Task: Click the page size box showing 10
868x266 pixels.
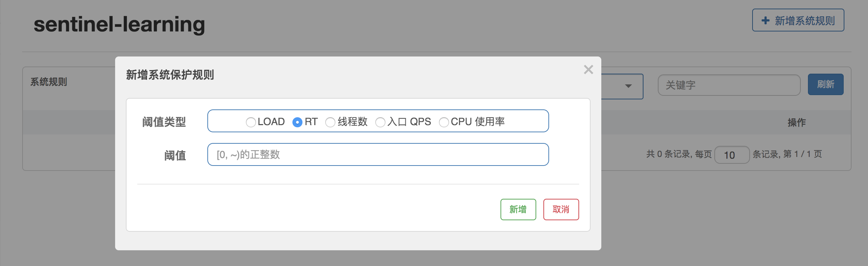Action: click(732, 155)
